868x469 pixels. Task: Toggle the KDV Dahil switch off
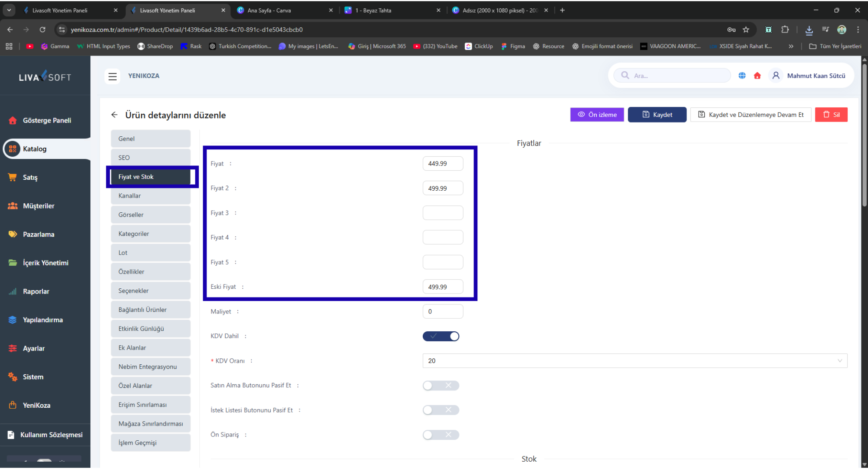pos(441,336)
